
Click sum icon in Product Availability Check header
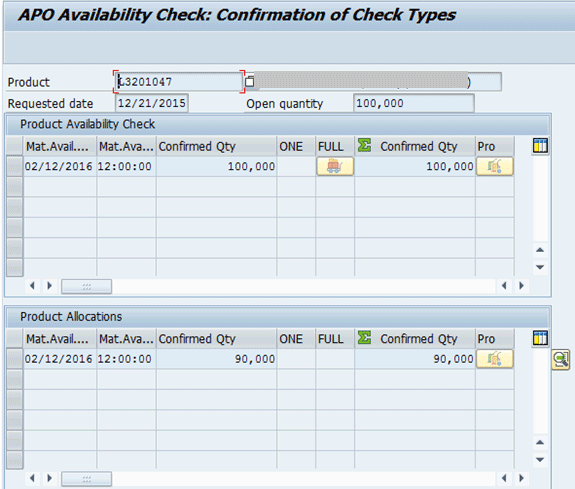coord(364,145)
